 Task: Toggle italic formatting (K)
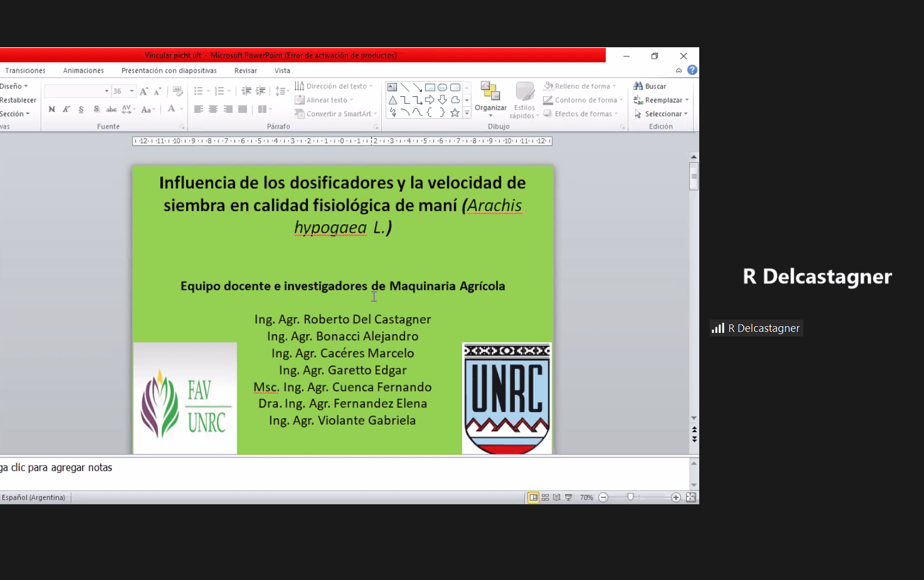pos(66,109)
